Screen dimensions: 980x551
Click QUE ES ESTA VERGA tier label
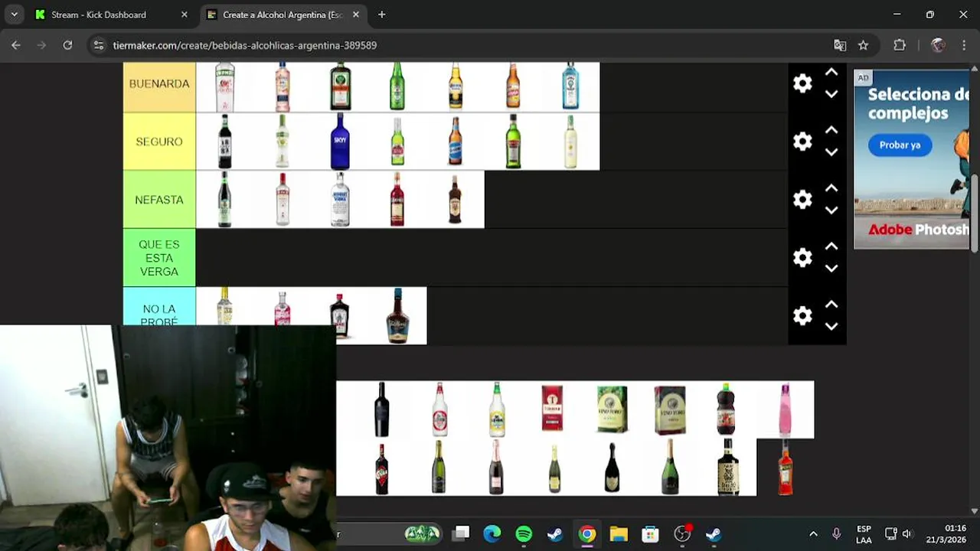pyautogui.click(x=159, y=258)
